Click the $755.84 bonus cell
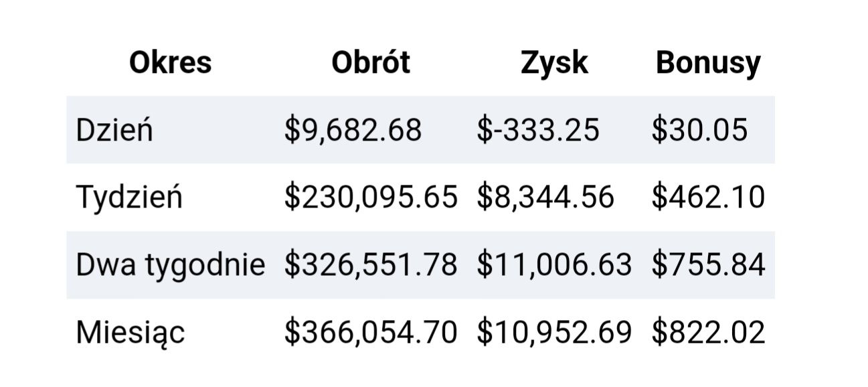 pyautogui.click(x=708, y=265)
